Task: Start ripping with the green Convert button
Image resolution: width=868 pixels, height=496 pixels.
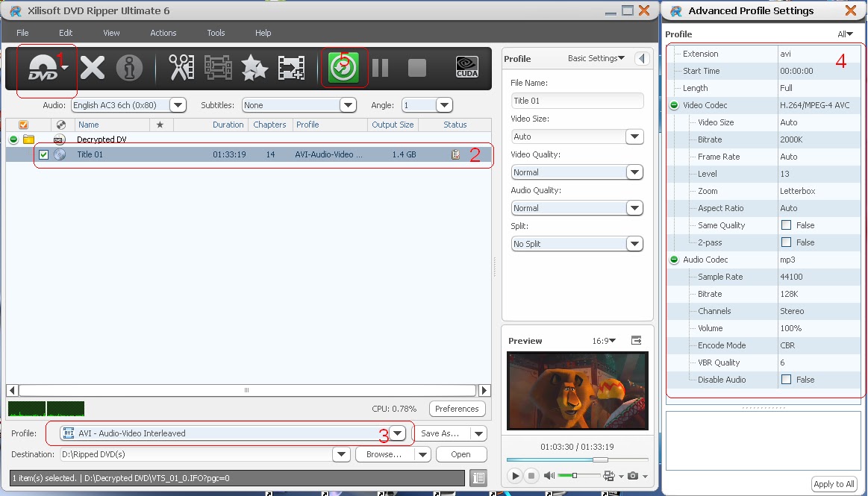Action: coord(343,67)
